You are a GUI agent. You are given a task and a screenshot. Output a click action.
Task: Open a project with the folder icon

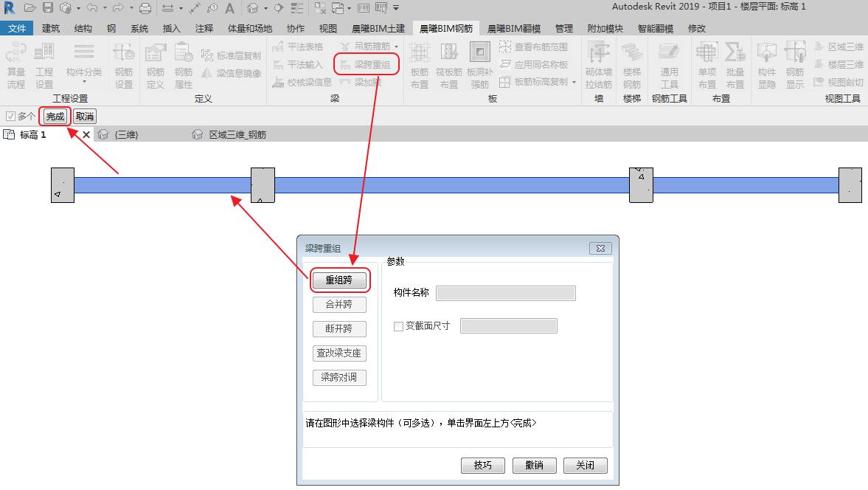30,8
